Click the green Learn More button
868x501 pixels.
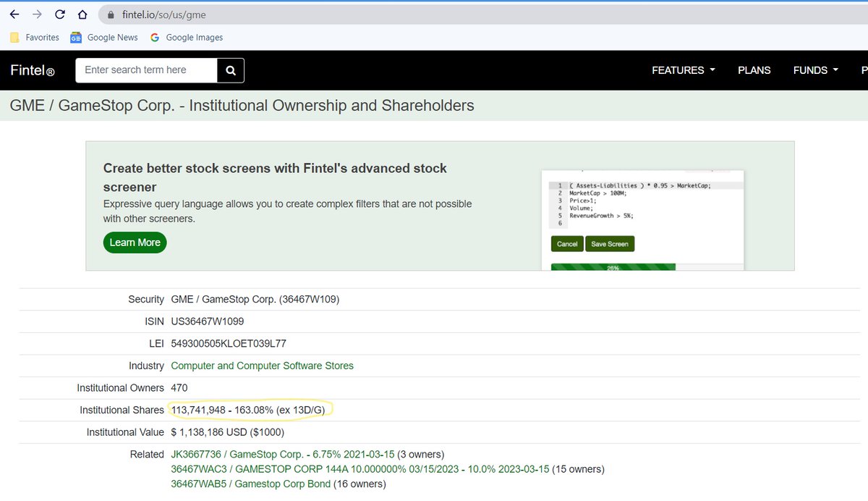tap(135, 243)
